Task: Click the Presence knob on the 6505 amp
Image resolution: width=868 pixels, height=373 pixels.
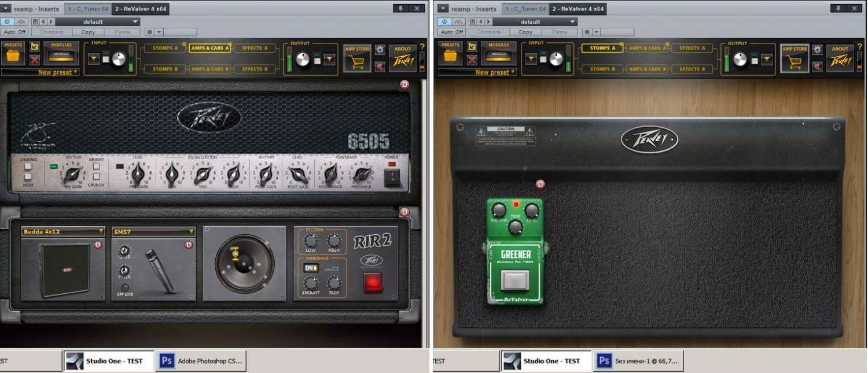Action: click(x=362, y=173)
